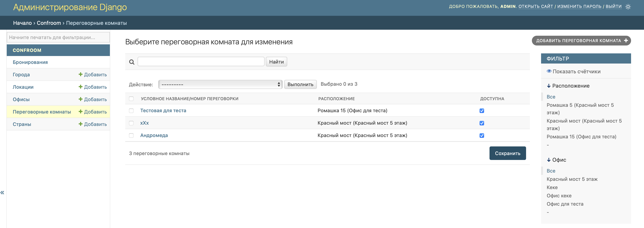The height and width of the screenshot is (228, 644).
Task: Open the xXx room link
Action: [x=144, y=123]
